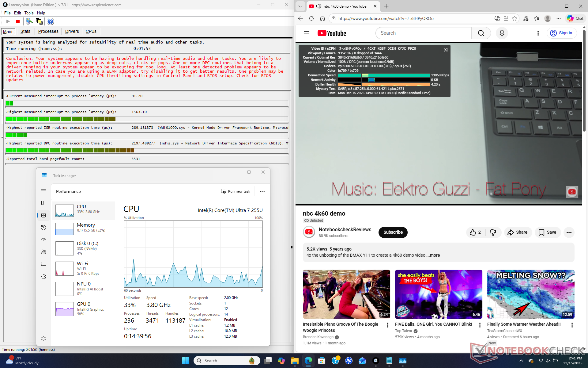Open the Edge tab search dropdown arrow

300,6
